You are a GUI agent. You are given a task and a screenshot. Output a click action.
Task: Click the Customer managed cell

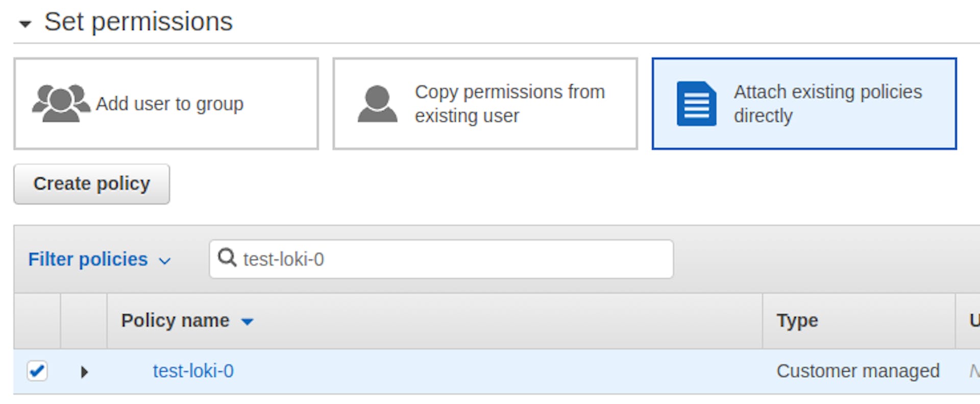coord(857,371)
